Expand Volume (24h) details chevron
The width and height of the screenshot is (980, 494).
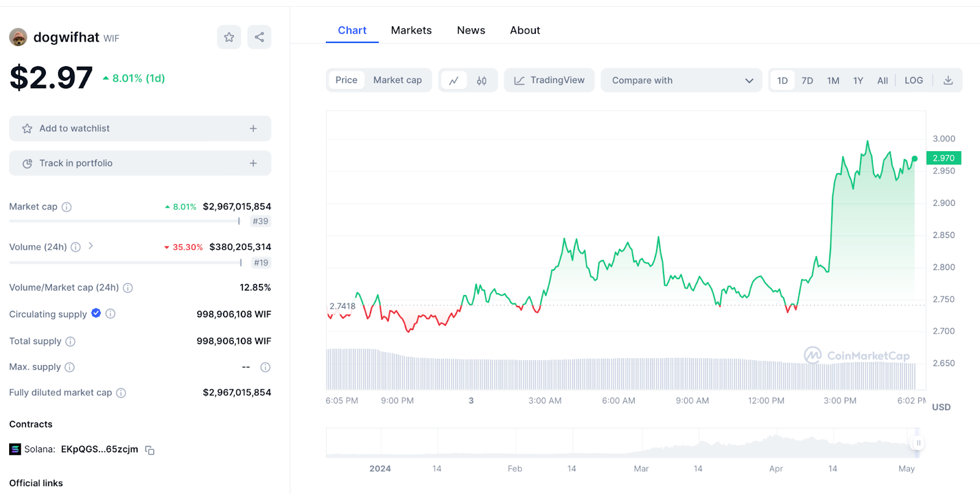coord(91,246)
